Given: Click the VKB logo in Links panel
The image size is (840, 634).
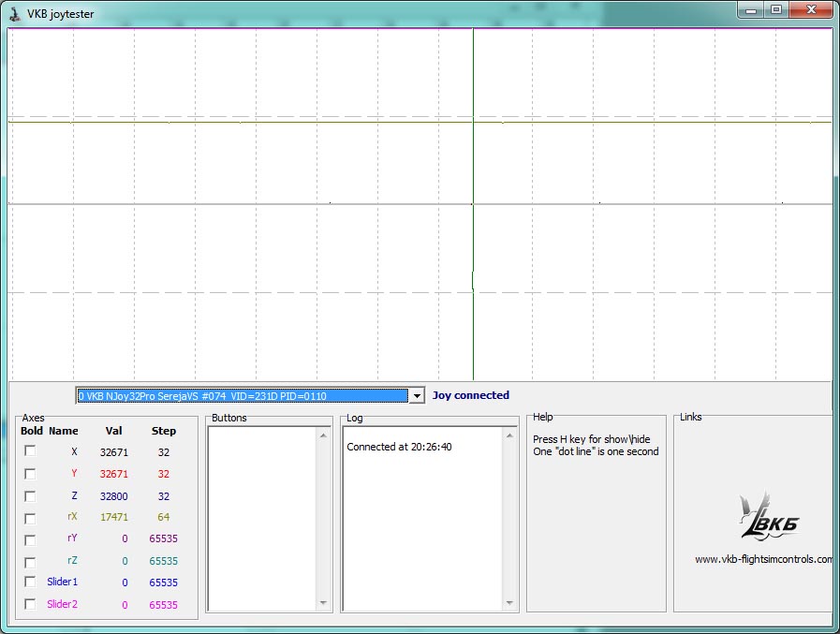Looking at the screenshot, I should click(769, 516).
